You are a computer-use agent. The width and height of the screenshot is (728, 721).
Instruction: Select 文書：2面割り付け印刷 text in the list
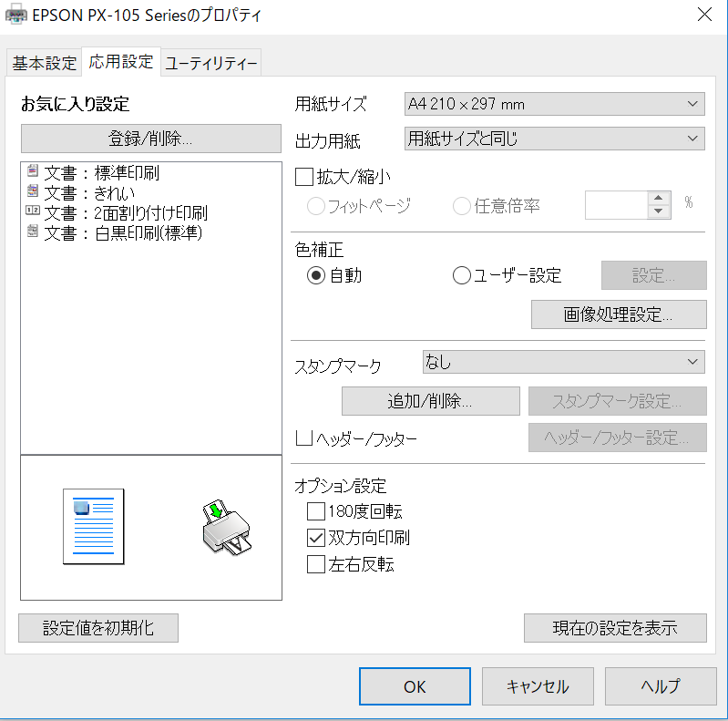point(126,213)
